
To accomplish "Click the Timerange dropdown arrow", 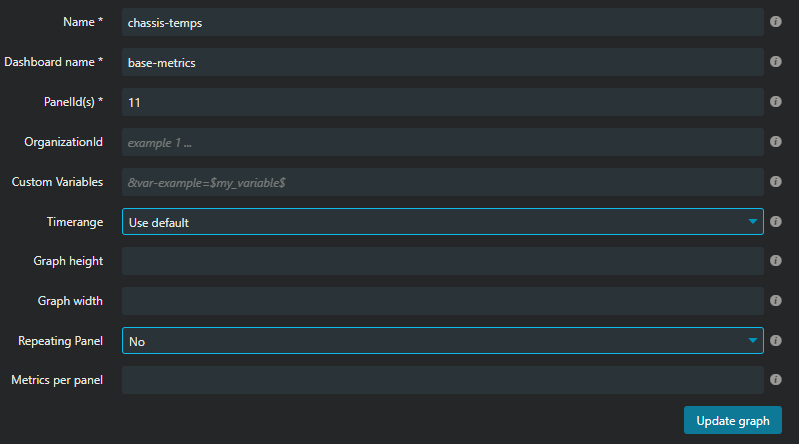I will [753, 222].
